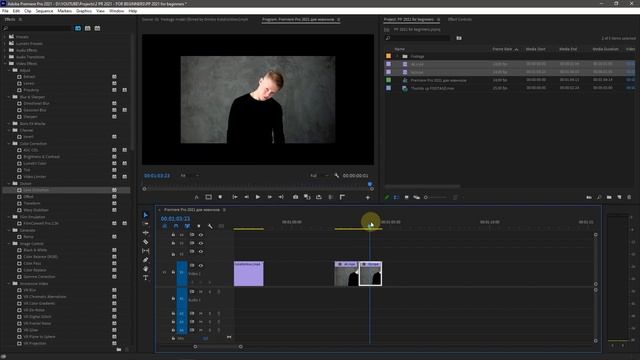
Task: Collapse the Color Correction folder
Action: pos(9,144)
